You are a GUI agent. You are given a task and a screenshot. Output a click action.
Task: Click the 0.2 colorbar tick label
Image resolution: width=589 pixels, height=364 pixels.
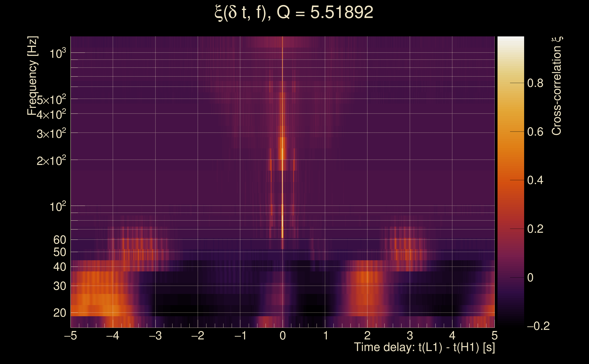click(535, 229)
